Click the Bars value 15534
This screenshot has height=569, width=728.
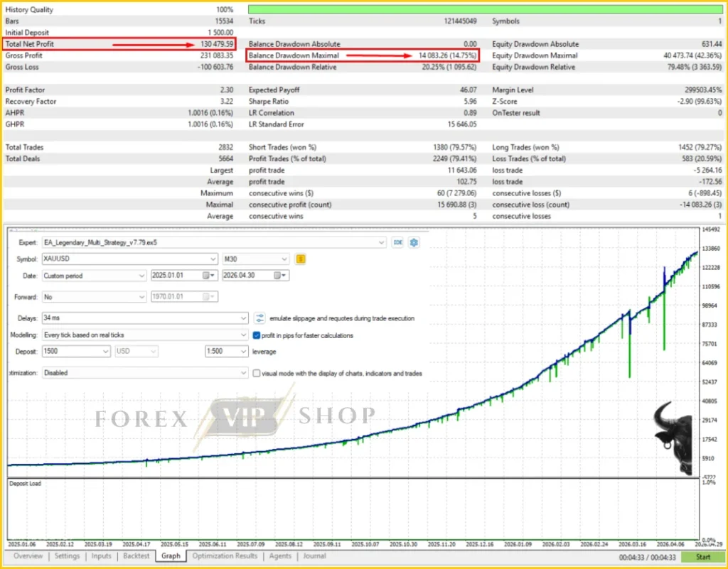pyautogui.click(x=224, y=21)
